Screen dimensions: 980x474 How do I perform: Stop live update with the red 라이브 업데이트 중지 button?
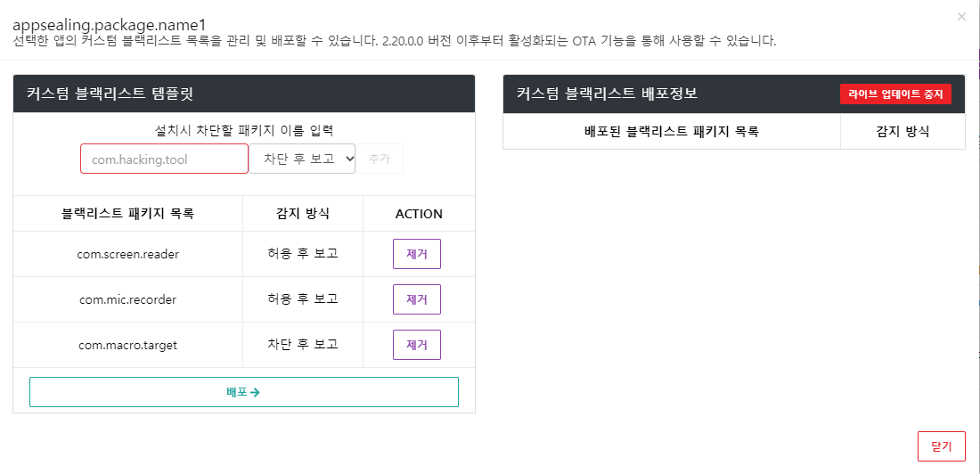[x=895, y=94]
